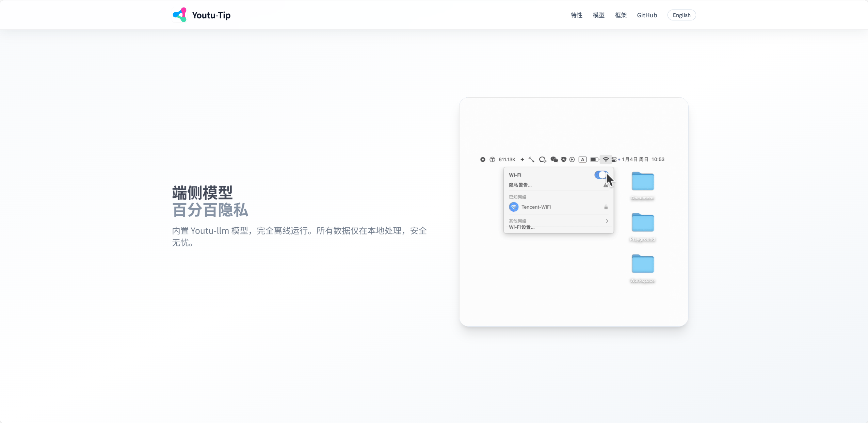Go to the 模型 section
Screen dimensions: 868x423
(x=598, y=15)
